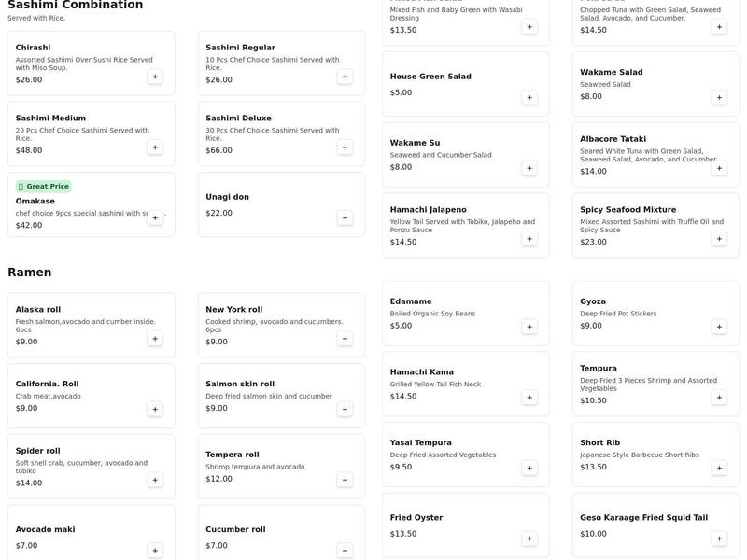747x560 pixels.
Task: Add Gyoza to the order
Action: click(719, 327)
